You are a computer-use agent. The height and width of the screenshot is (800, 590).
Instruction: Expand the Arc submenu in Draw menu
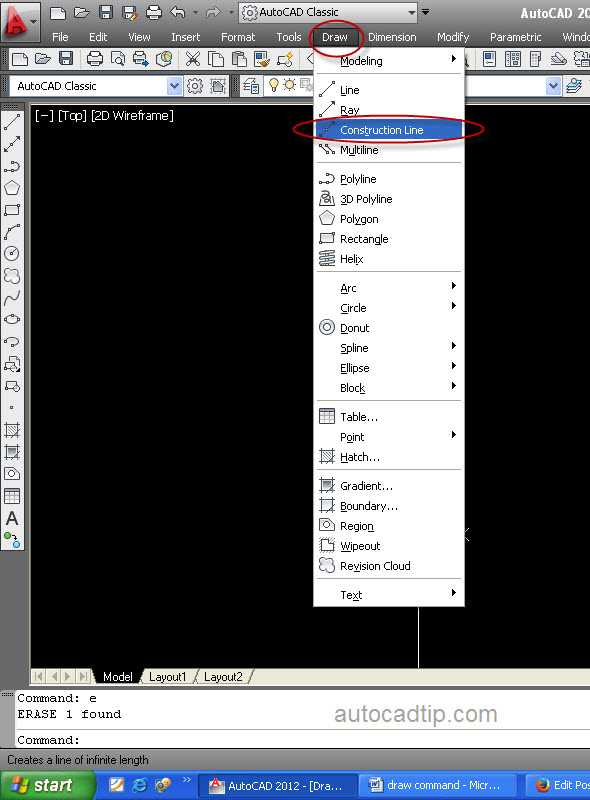tap(389, 288)
